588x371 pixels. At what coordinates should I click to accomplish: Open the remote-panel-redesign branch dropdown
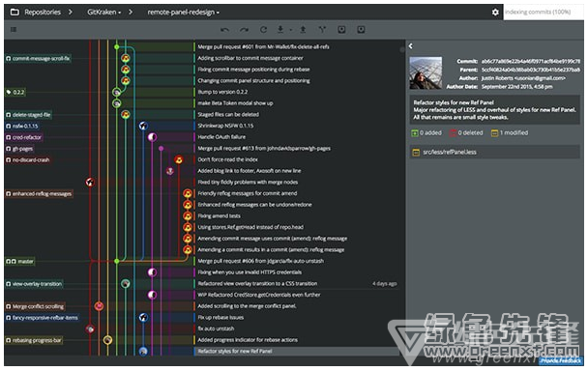coord(183,12)
